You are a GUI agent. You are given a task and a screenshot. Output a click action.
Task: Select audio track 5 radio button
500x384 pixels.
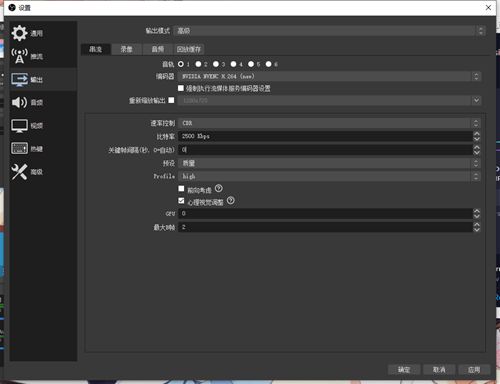pos(251,64)
